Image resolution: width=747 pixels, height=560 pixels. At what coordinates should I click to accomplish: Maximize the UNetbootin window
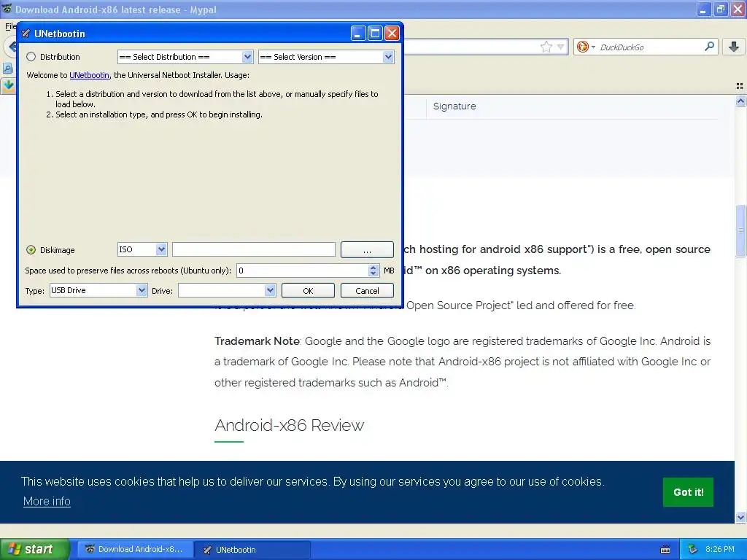[375, 34]
